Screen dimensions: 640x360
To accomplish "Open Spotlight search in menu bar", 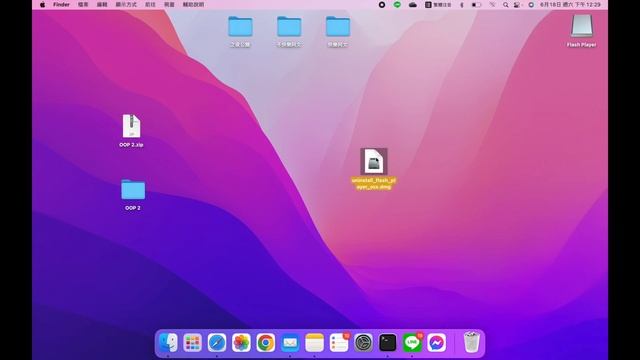I will click(506, 4).
